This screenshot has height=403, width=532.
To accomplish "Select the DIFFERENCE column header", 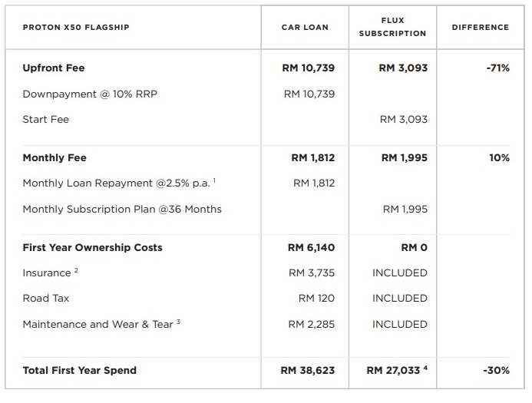I will (480, 28).
